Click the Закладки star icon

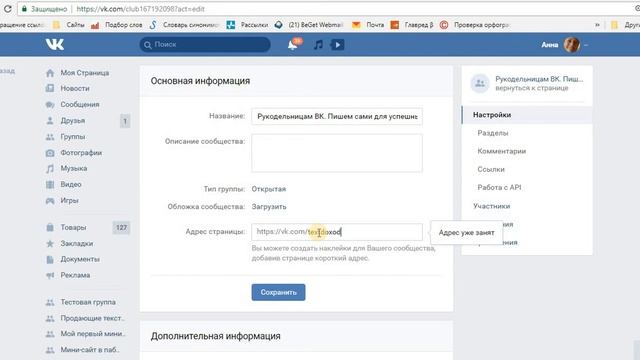click(50, 244)
